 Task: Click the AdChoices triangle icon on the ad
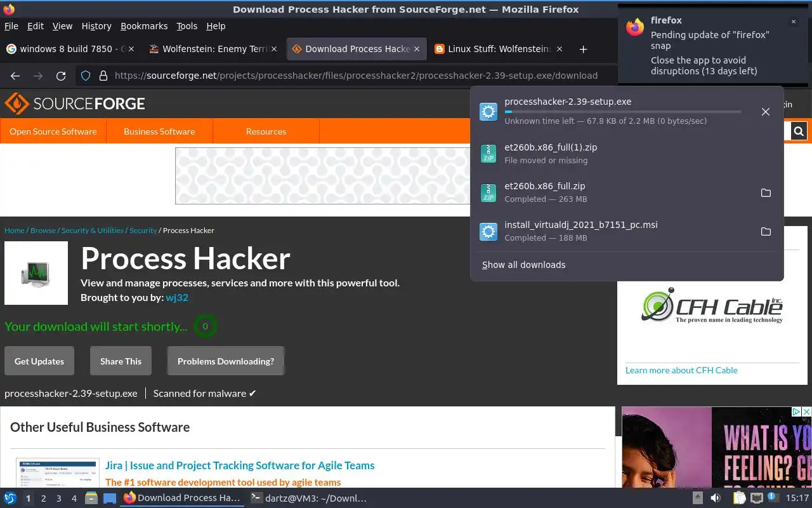[x=797, y=412]
